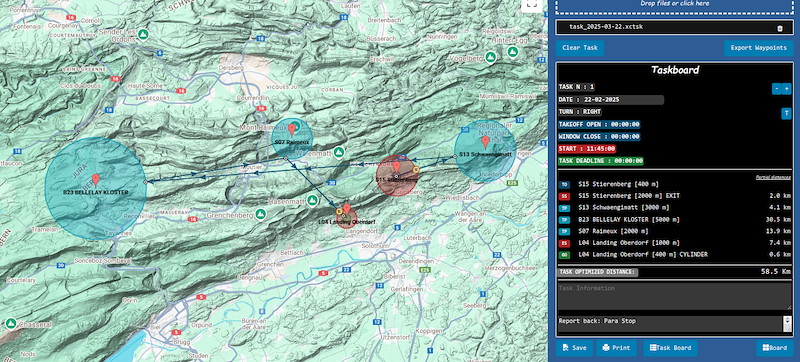800x362 pixels.
Task: Click the Report back field
Action: (x=670, y=324)
